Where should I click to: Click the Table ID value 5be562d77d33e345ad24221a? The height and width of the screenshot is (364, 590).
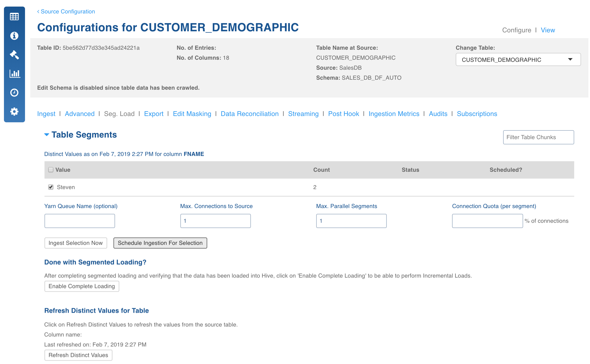101,48
